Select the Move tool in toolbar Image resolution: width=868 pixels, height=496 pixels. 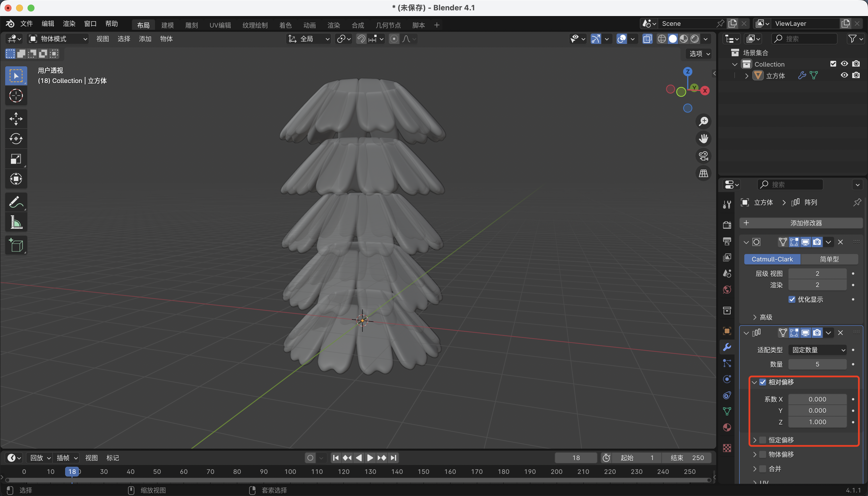(16, 119)
